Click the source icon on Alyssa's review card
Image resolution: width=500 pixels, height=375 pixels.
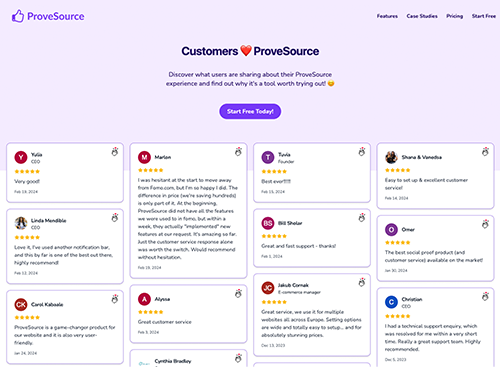pos(238,294)
